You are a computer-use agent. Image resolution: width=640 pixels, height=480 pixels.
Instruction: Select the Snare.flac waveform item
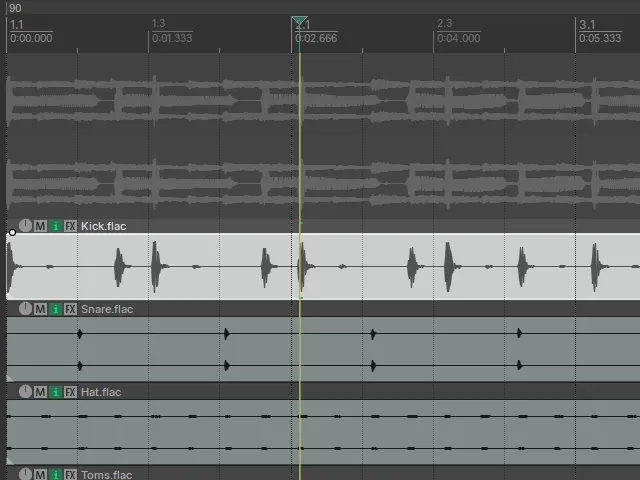tap(323, 349)
